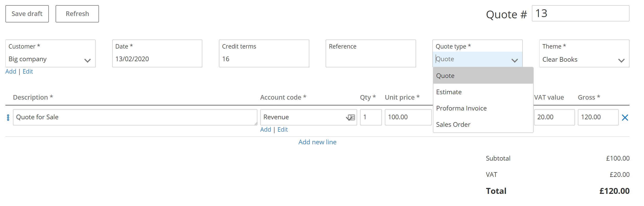Open the Theme dropdown

tap(584, 59)
